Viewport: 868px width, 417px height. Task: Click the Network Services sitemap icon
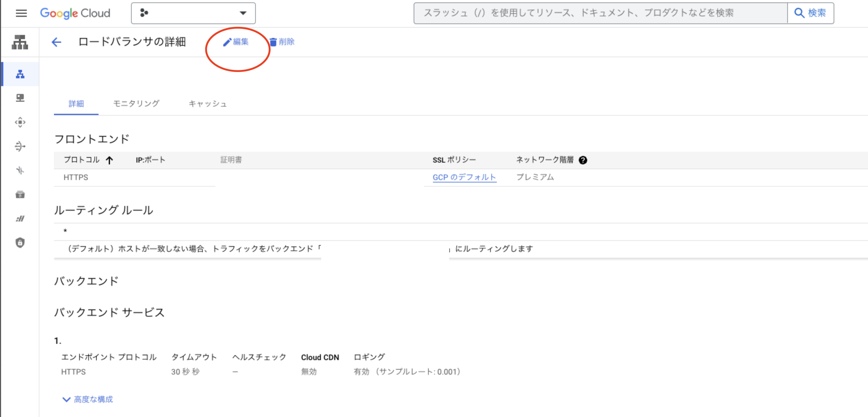[x=20, y=42]
